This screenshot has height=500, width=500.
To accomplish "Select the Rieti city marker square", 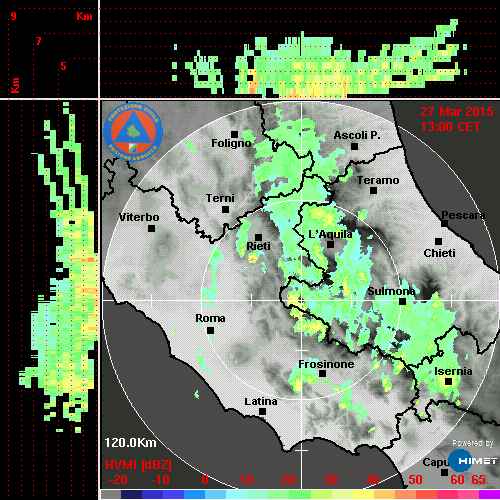I will [258, 237].
